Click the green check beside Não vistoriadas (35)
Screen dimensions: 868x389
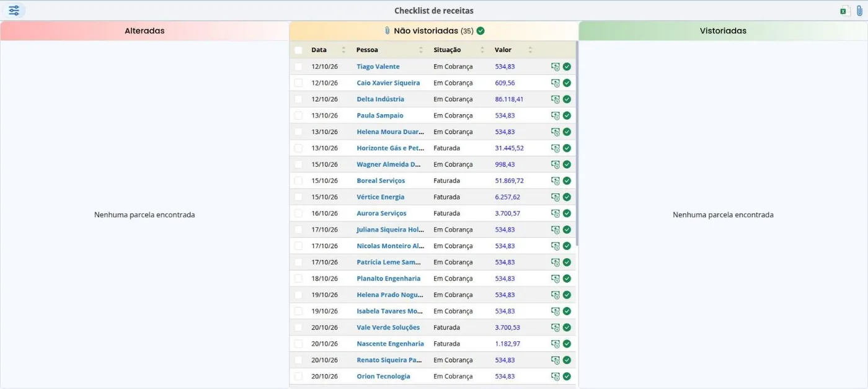[480, 30]
